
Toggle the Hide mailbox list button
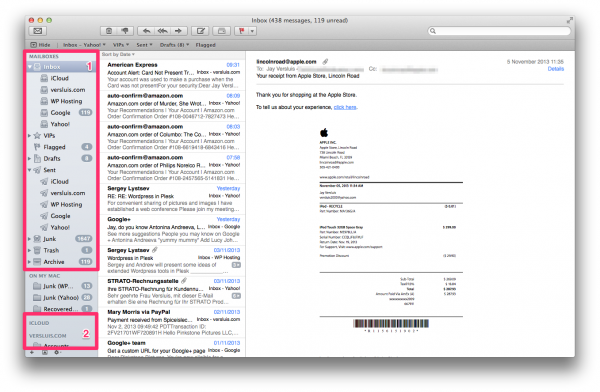click(40, 45)
